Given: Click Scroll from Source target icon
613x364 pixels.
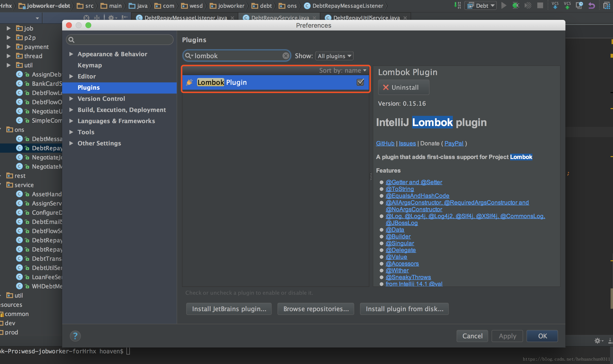Looking at the screenshot, I should coord(86,18).
